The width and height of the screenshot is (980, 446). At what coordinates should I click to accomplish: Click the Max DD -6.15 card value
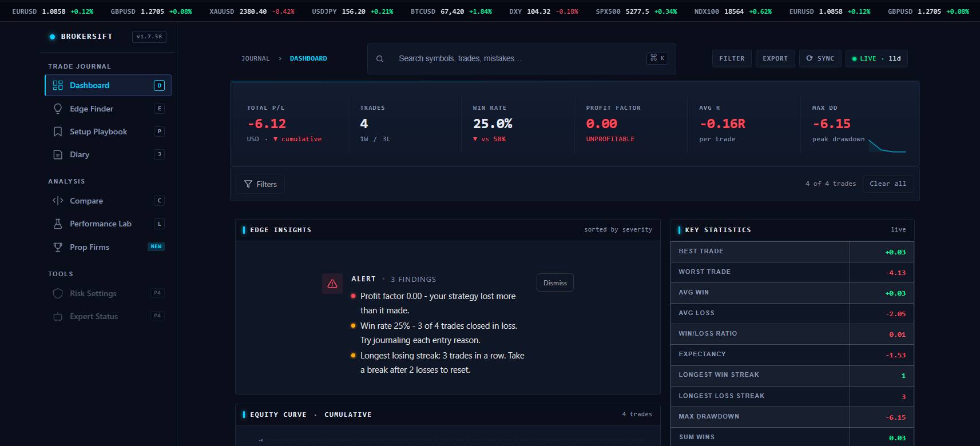tap(832, 124)
